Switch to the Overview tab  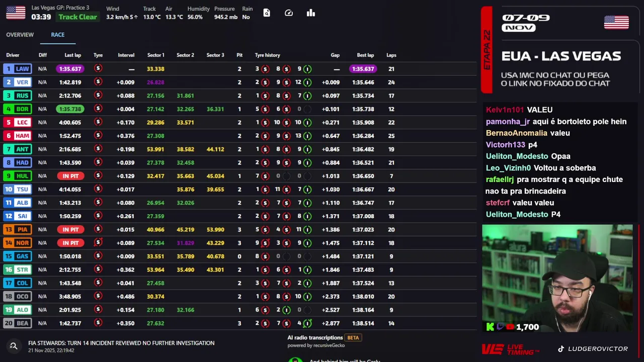[20, 35]
